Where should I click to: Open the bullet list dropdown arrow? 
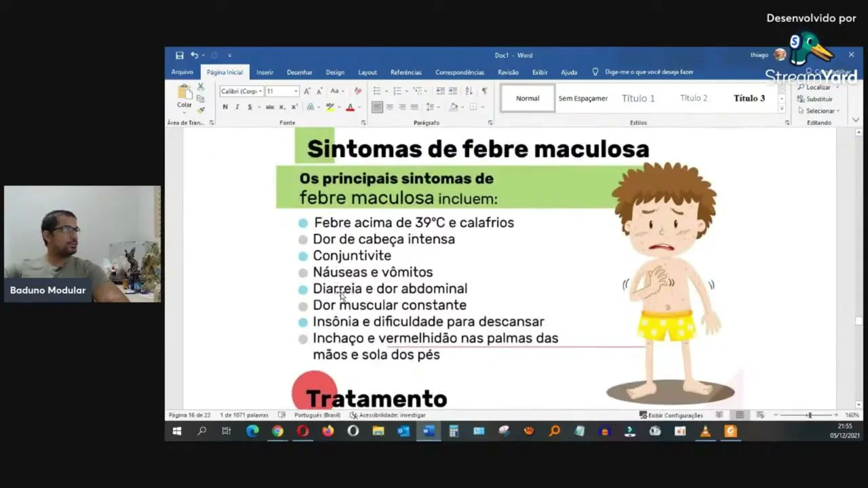coord(386,91)
